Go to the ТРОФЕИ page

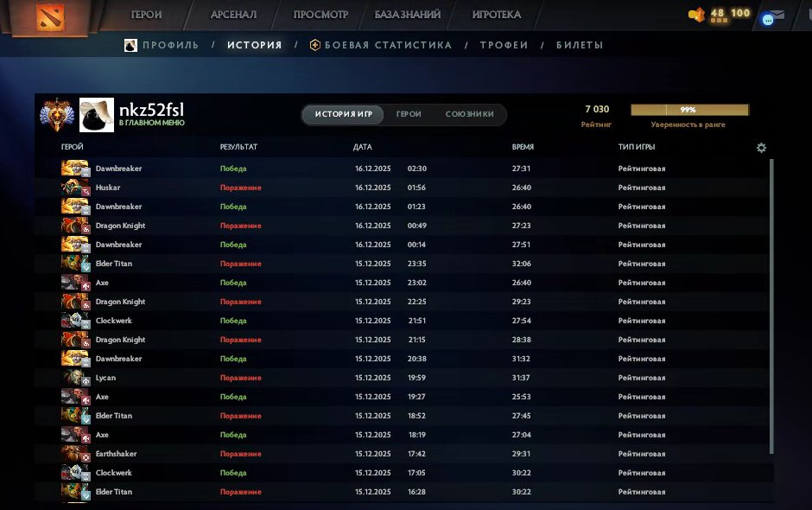[504, 45]
